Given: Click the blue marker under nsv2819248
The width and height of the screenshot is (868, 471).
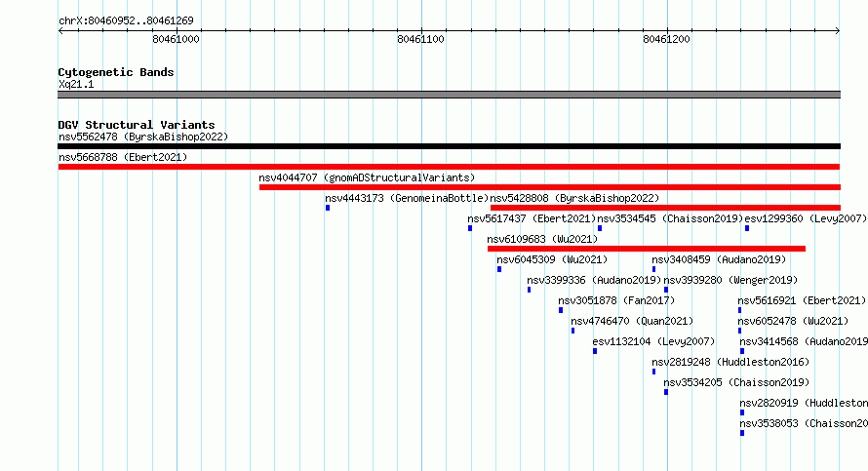Looking at the screenshot, I should pyautogui.click(x=653, y=372).
